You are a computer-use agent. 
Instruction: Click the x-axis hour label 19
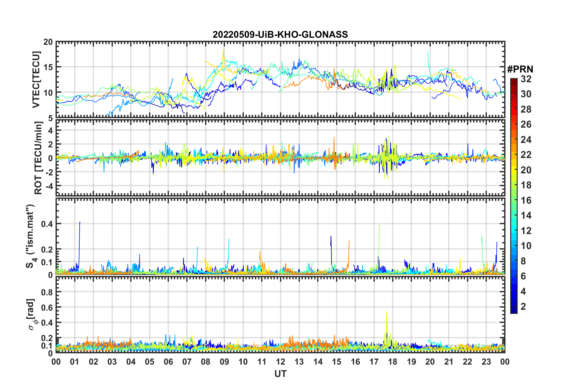coord(411,362)
